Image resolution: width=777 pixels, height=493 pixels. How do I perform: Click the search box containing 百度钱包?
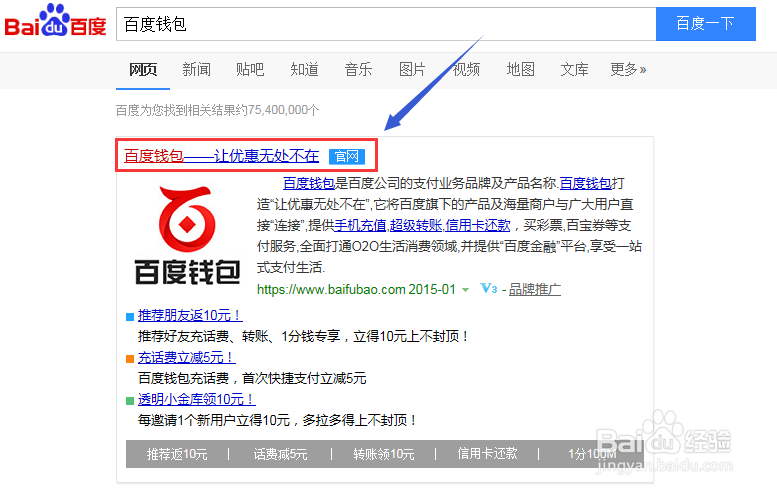(x=386, y=24)
